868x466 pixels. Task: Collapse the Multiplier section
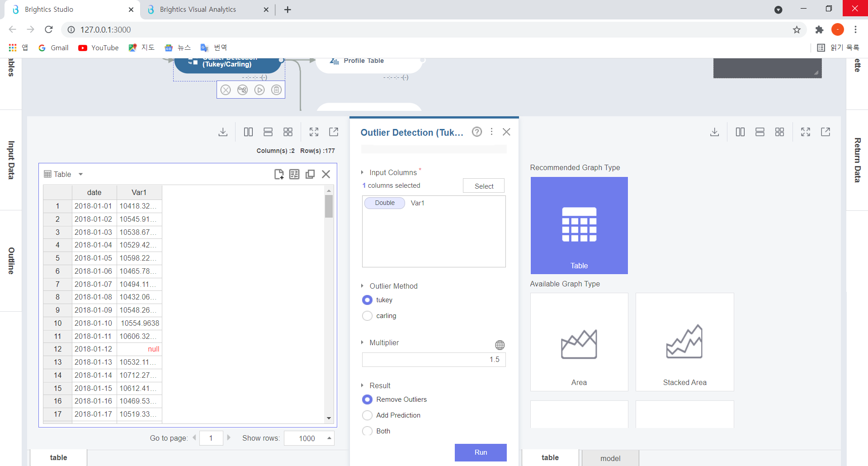coord(362,342)
